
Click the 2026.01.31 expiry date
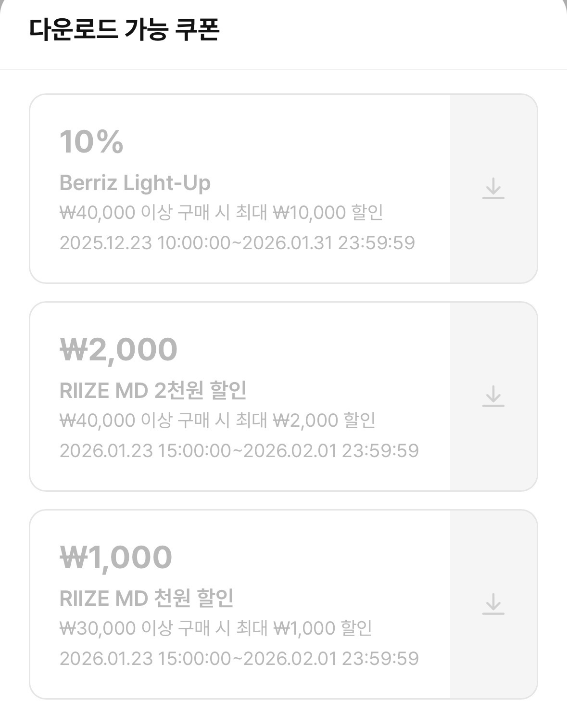coord(287,243)
